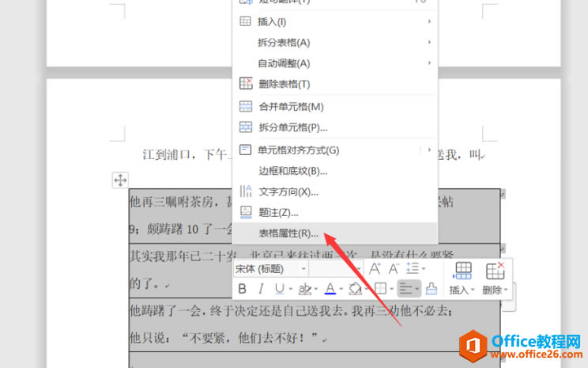
Task: Apply the font color A button
Action: (x=330, y=289)
